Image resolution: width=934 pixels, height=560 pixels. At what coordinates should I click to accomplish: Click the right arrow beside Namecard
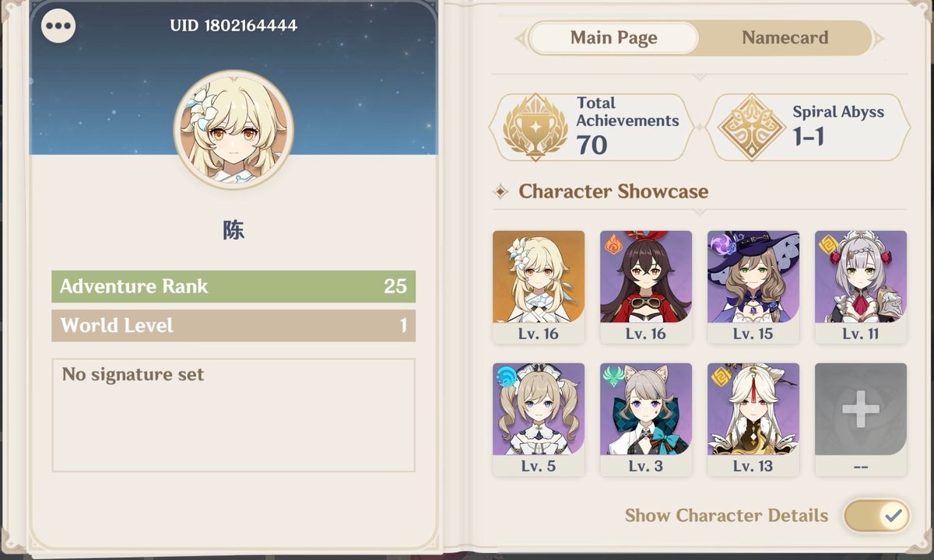tap(879, 37)
